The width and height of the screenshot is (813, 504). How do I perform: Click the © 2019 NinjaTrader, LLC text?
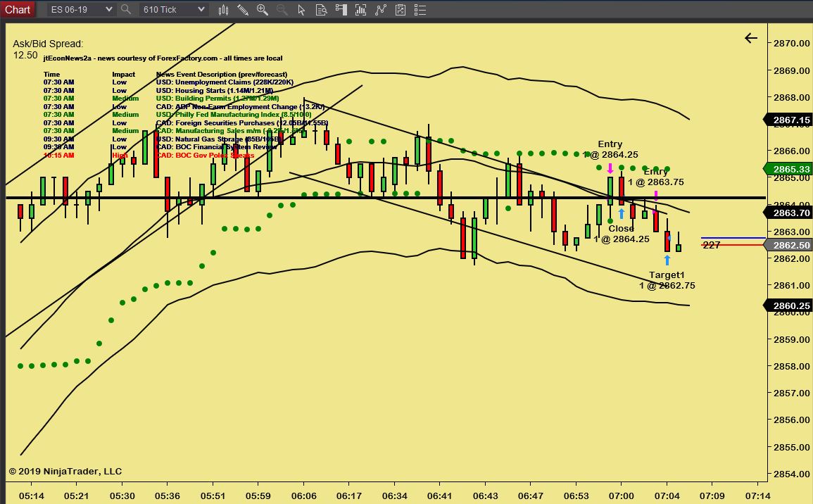(65, 472)
